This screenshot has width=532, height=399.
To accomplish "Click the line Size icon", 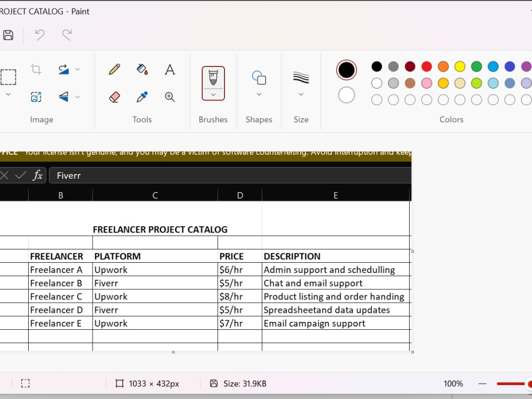I will point(301,77).
